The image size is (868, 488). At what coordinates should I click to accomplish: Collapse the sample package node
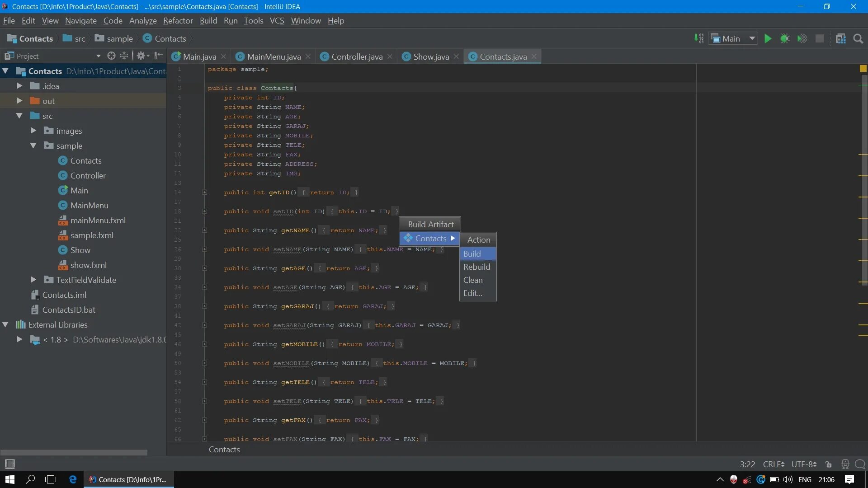tap(33, 145)
